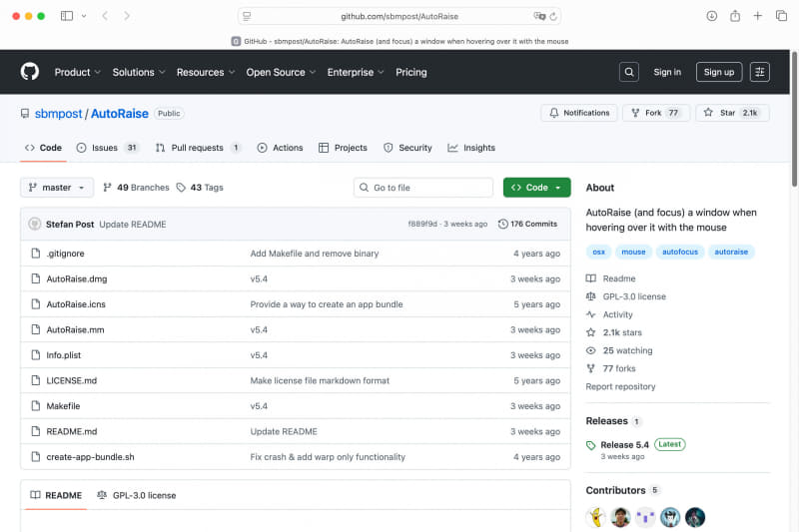
Task: Click the first contributor avatar (banana)
Action: [x=595, y=517]
